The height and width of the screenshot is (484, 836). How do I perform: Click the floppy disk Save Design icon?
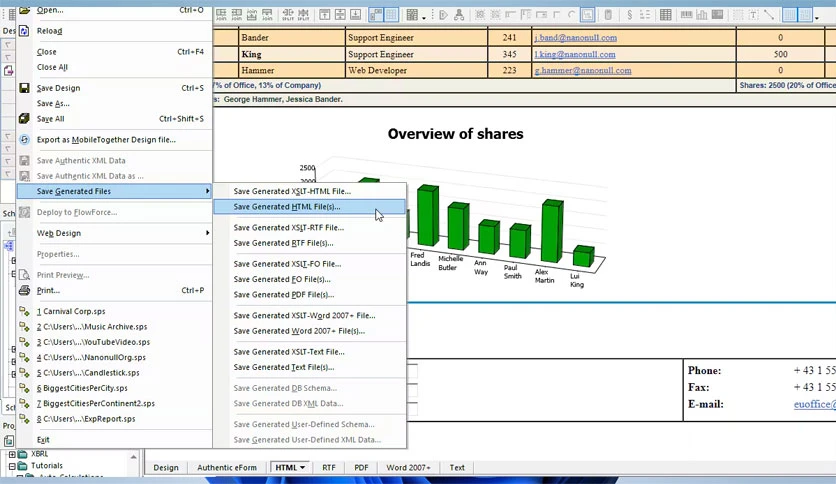tap(24, 88)
